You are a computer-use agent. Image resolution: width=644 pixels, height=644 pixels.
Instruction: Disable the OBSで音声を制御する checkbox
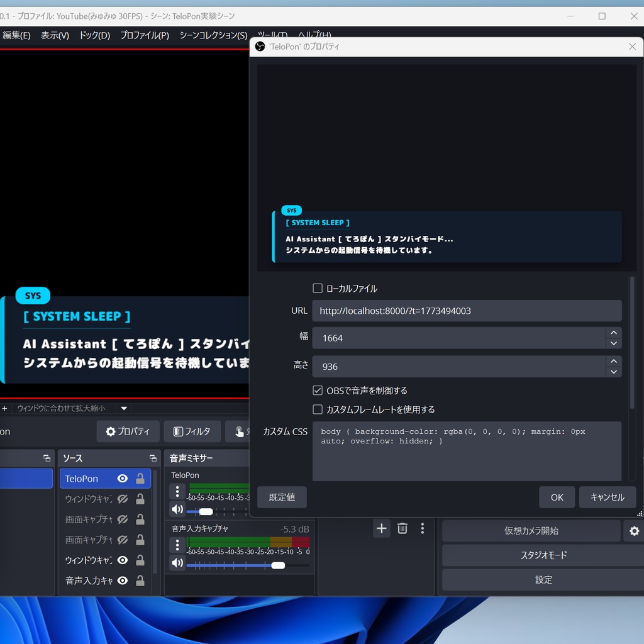[x=318, y=390]
